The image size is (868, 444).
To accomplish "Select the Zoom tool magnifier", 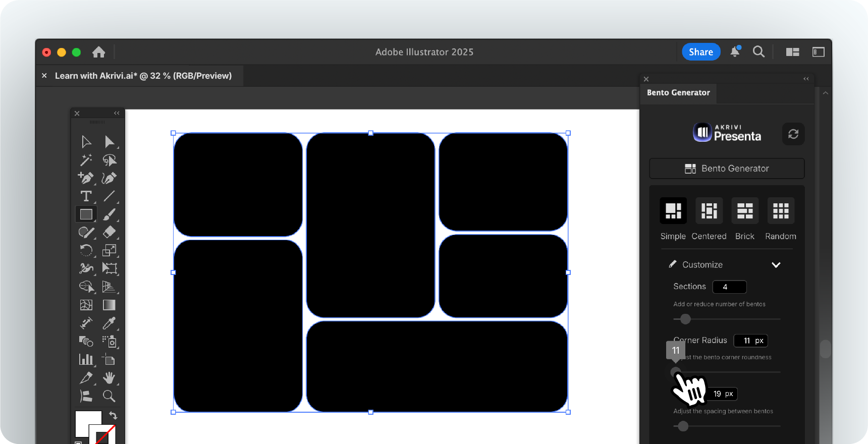I will click(109, 396).
